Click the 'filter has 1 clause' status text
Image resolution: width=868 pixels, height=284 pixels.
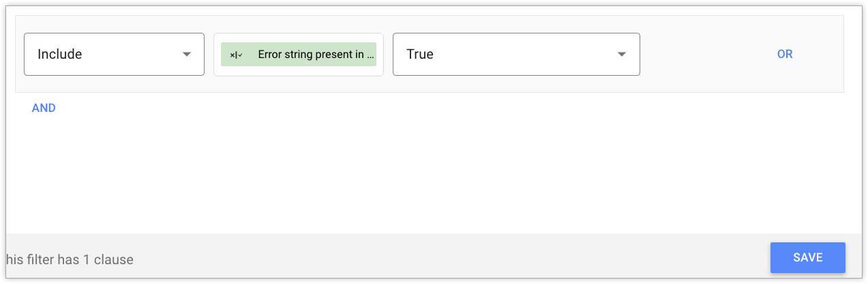70,259
